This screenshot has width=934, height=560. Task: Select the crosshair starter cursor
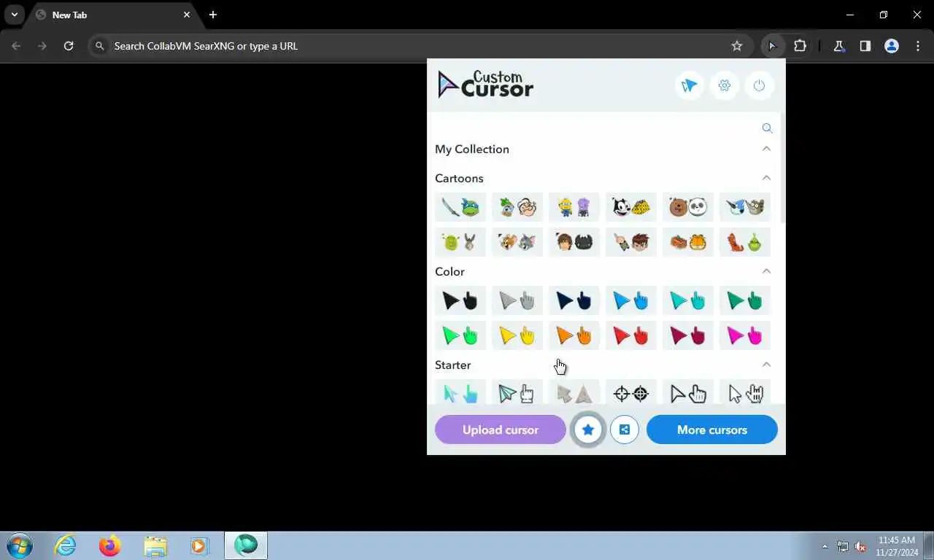[x=631, y=392]
